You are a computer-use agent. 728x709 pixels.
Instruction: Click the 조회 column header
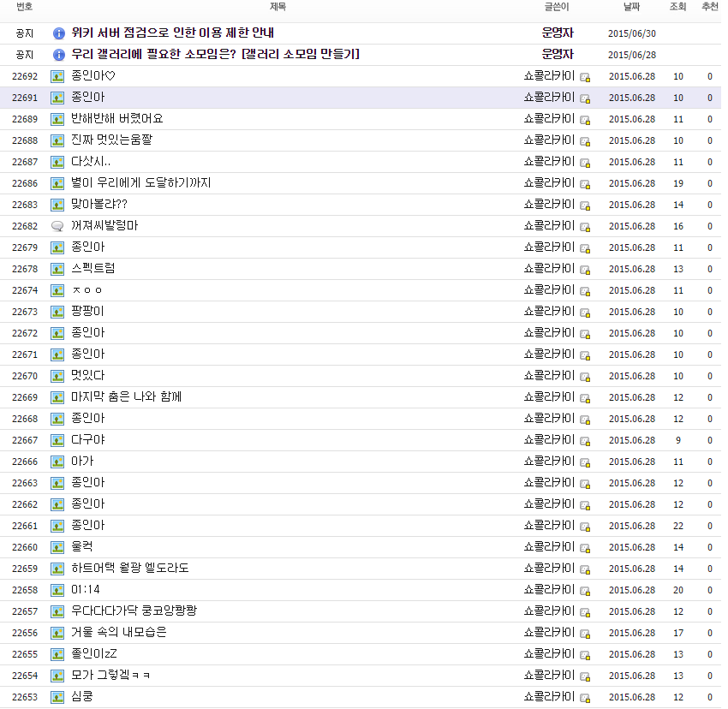[677, 7]
